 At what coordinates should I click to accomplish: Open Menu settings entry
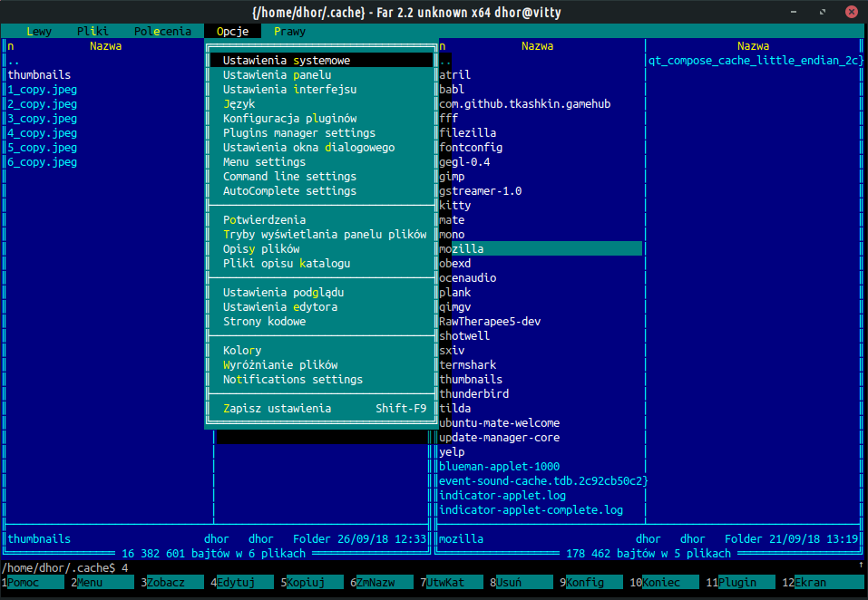click(x=321, y=161)
